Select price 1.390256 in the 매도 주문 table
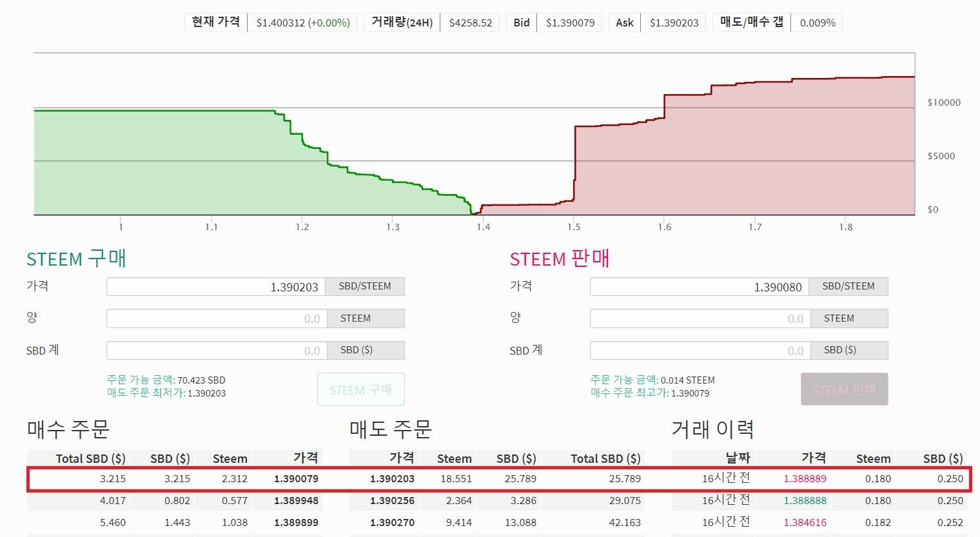The width and height of the screenshot is (980, 537). point(392,501)
